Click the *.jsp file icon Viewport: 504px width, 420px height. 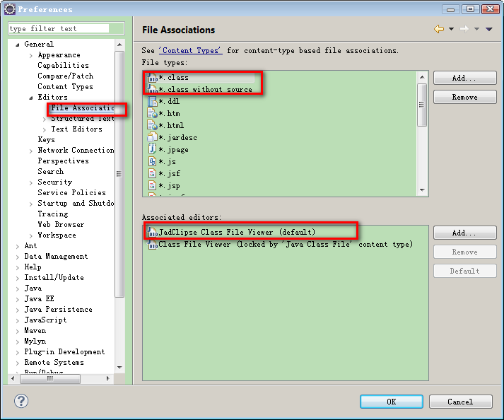(153, 185)
